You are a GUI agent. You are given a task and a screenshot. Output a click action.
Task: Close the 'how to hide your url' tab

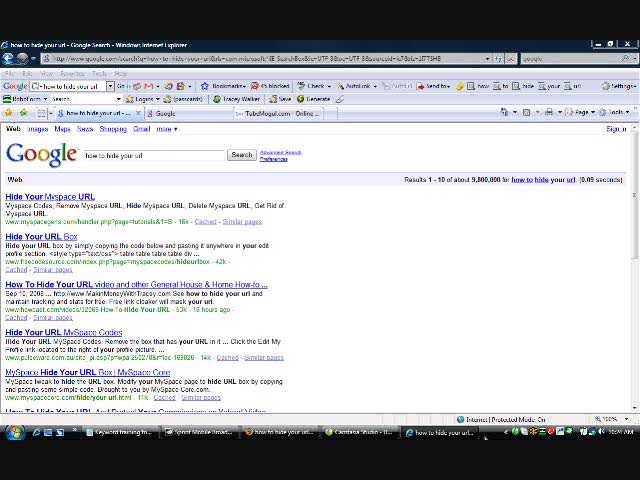138,113
